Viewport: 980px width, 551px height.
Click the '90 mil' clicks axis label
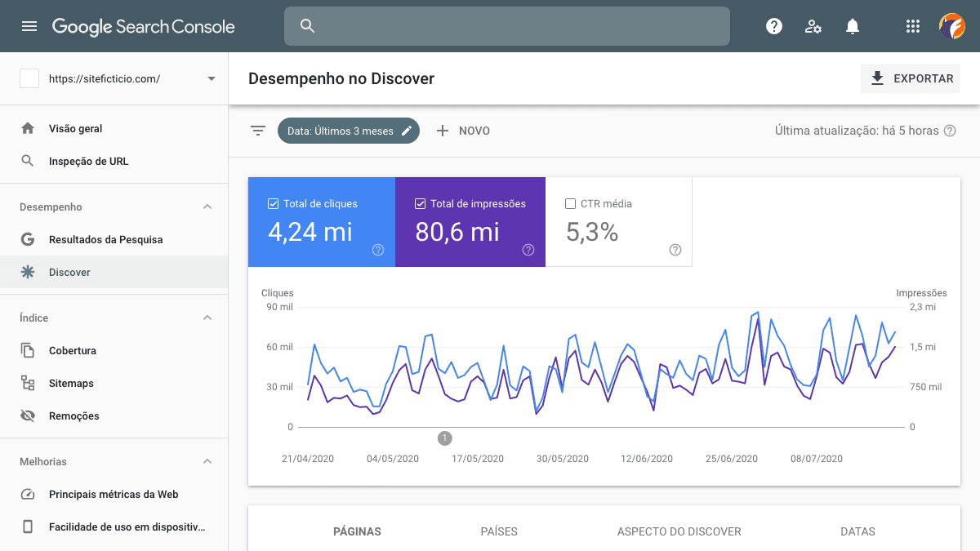pos(279,307)
